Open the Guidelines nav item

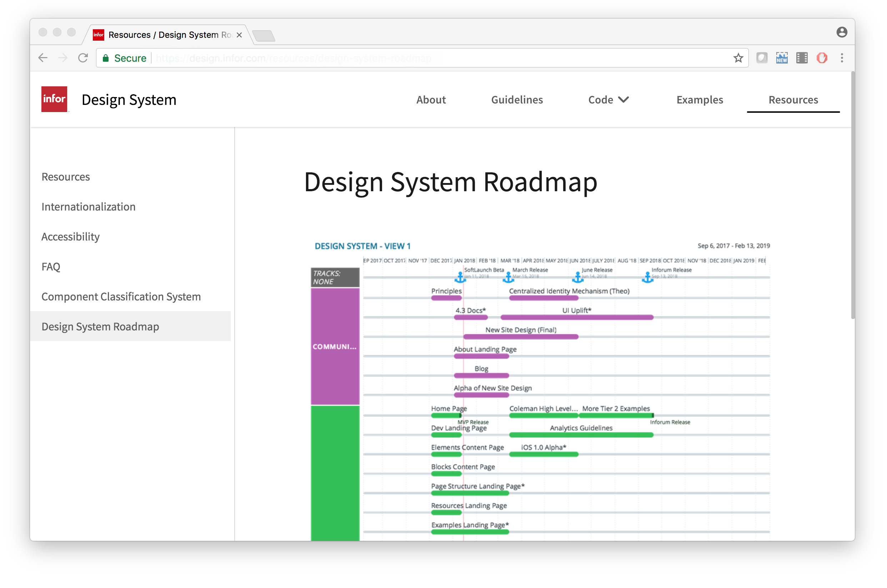coord(517,100)
